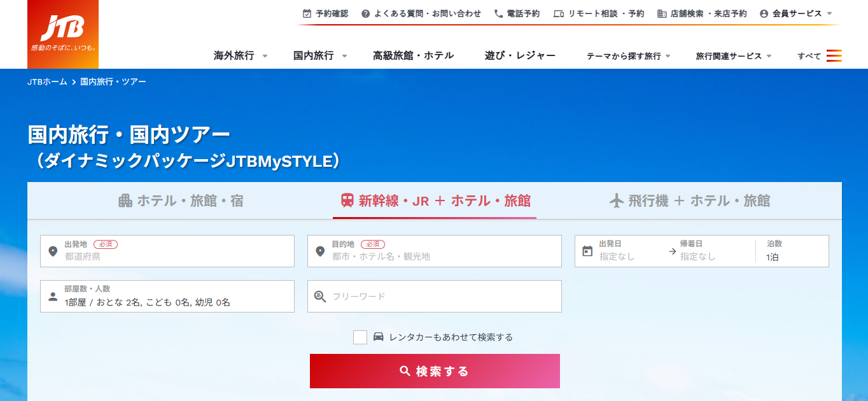Click the フリーワード input field

point(435,296)
